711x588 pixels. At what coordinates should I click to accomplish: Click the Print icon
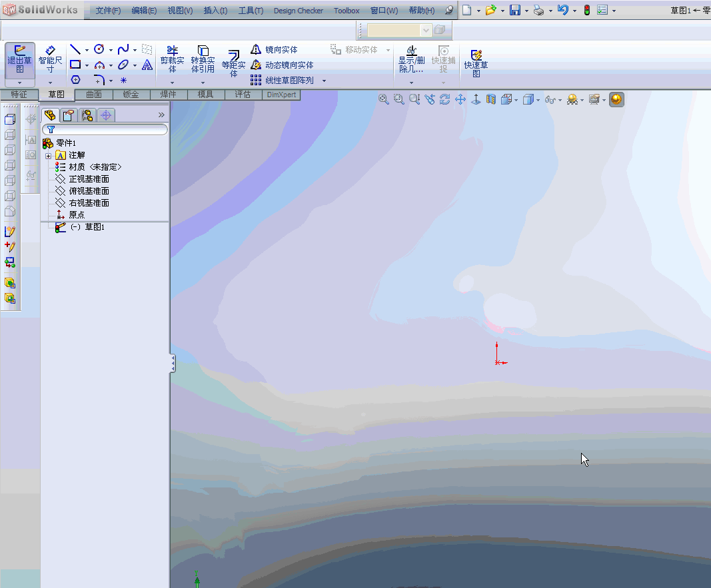click(x=538, y=10)
